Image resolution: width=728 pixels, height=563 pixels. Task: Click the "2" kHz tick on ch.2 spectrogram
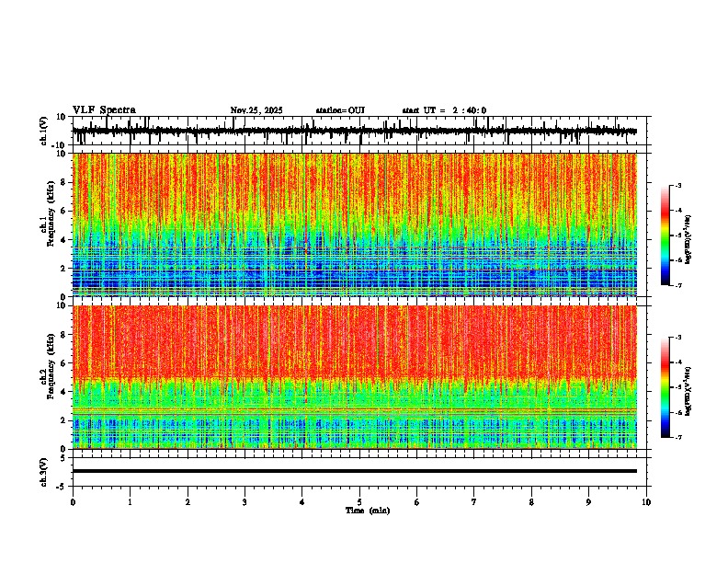point(63,420)
